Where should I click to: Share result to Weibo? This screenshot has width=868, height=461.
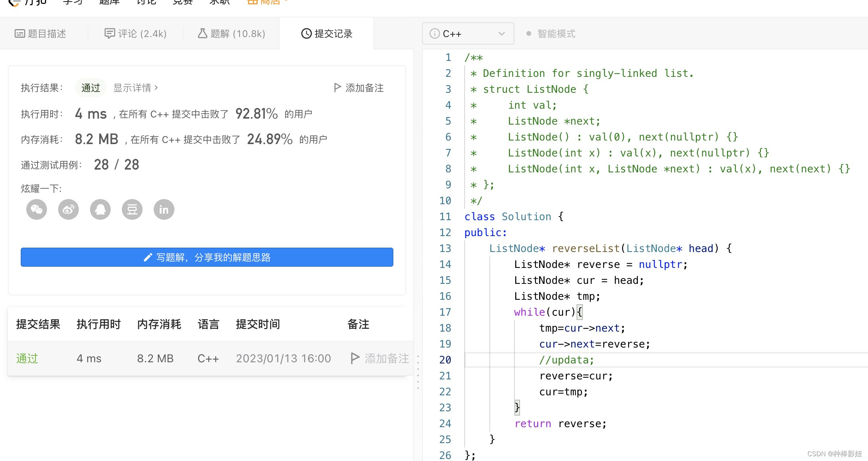(68, 209)
